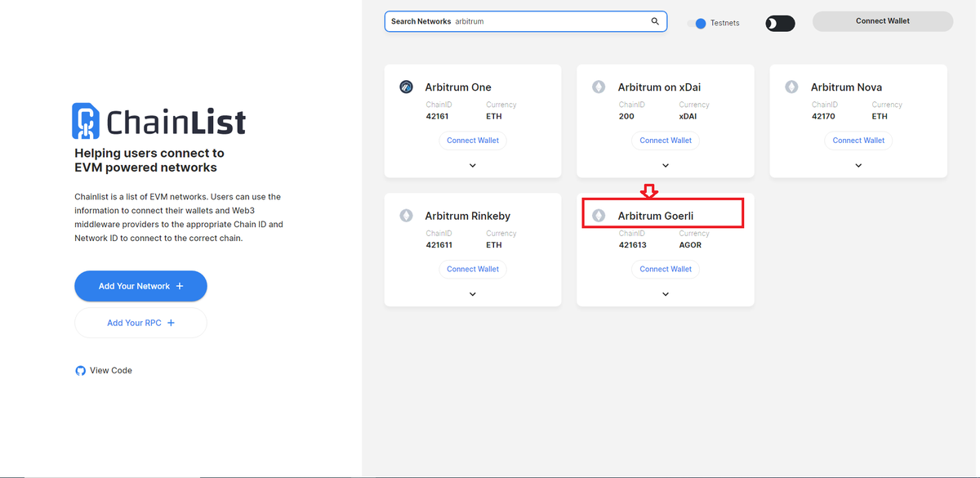This screenshot has height=478, width=980.
Task: Connect wallet to Arbitrum Goerli
Action: coord(666,269)
